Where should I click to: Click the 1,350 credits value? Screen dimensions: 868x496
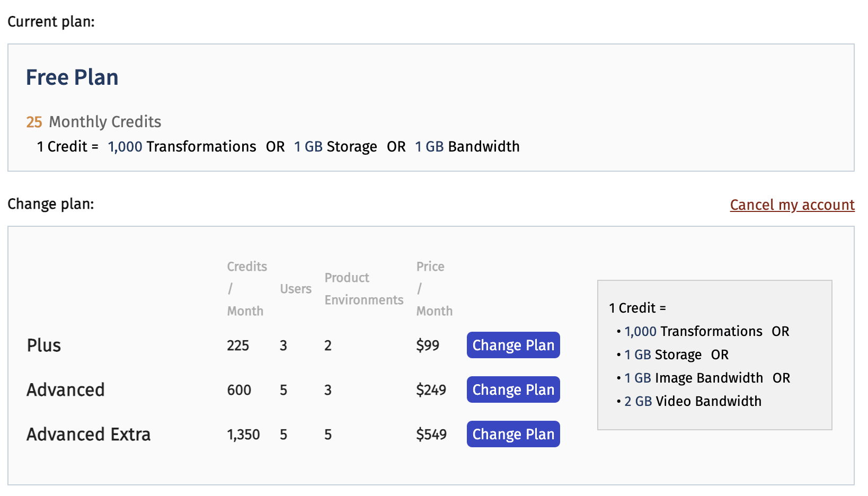[243, 435]
